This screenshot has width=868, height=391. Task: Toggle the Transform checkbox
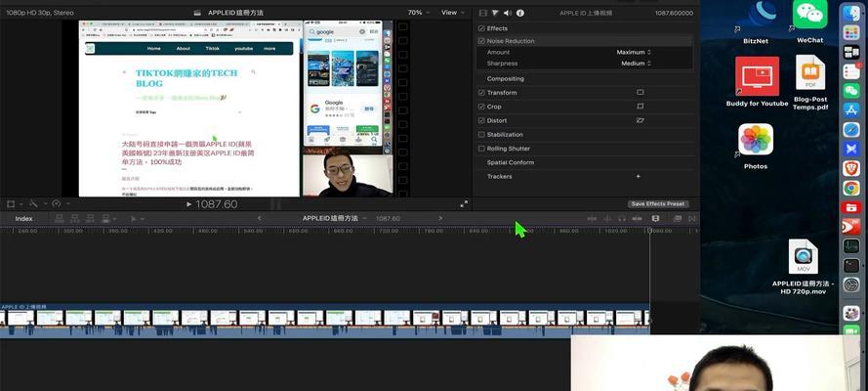[x=481, y=93]
